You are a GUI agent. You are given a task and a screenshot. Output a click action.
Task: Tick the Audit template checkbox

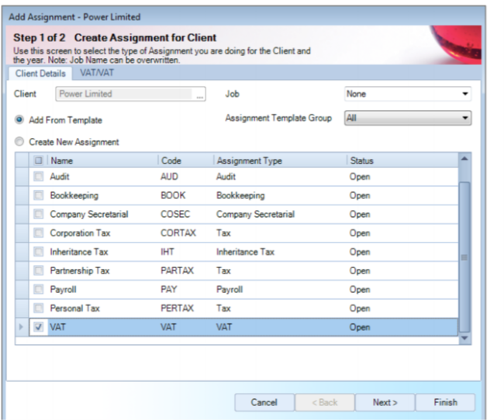[39, 177]
